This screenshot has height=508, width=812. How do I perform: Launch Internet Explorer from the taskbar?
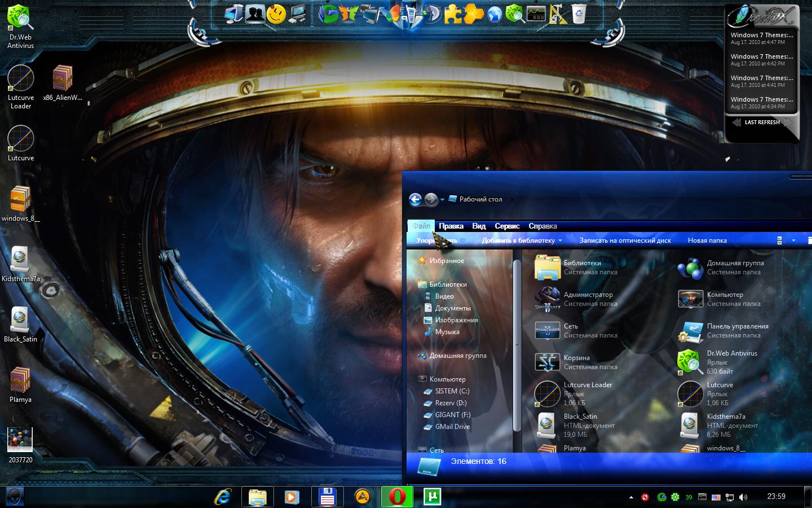click(x=223, y=497)
